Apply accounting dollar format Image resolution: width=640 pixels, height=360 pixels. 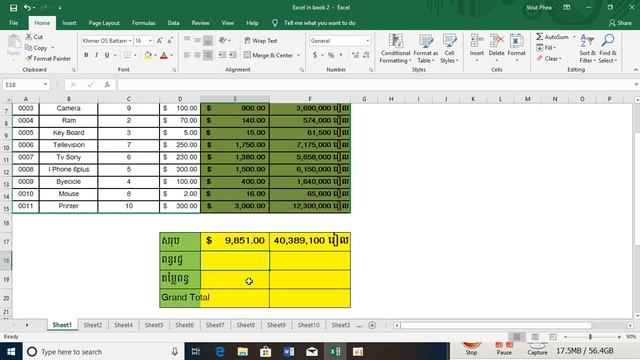pos(315,55)
